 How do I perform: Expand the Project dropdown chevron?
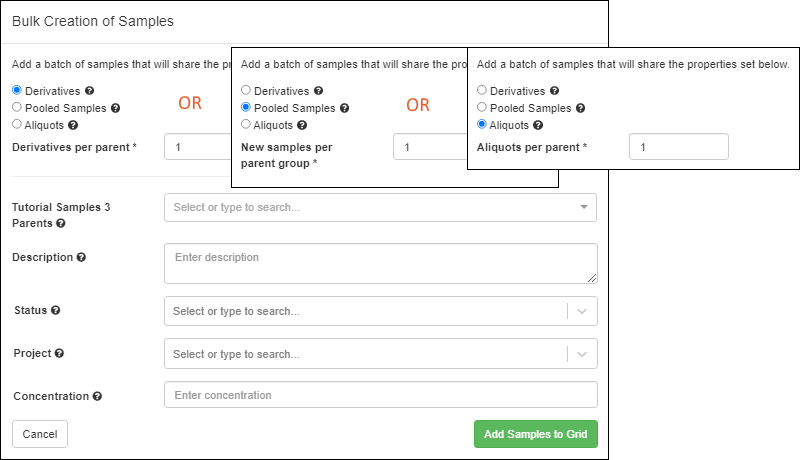(x=583, y=354)
